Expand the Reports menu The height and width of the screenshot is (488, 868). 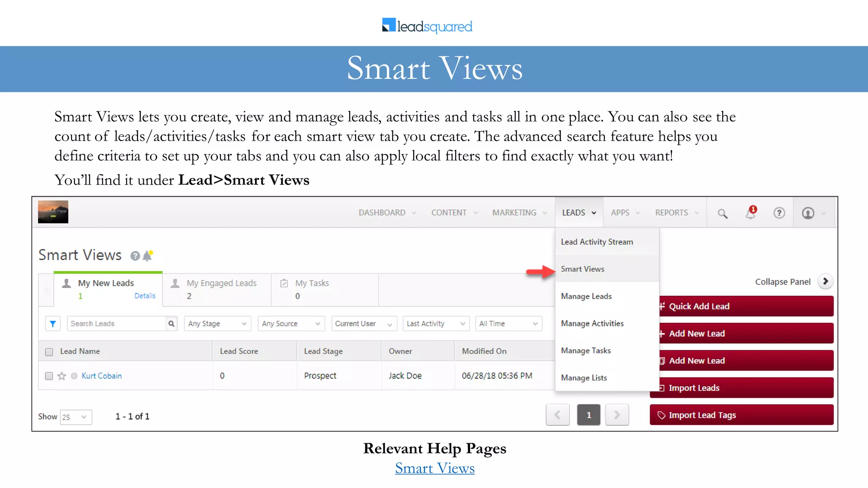(677, 213)
